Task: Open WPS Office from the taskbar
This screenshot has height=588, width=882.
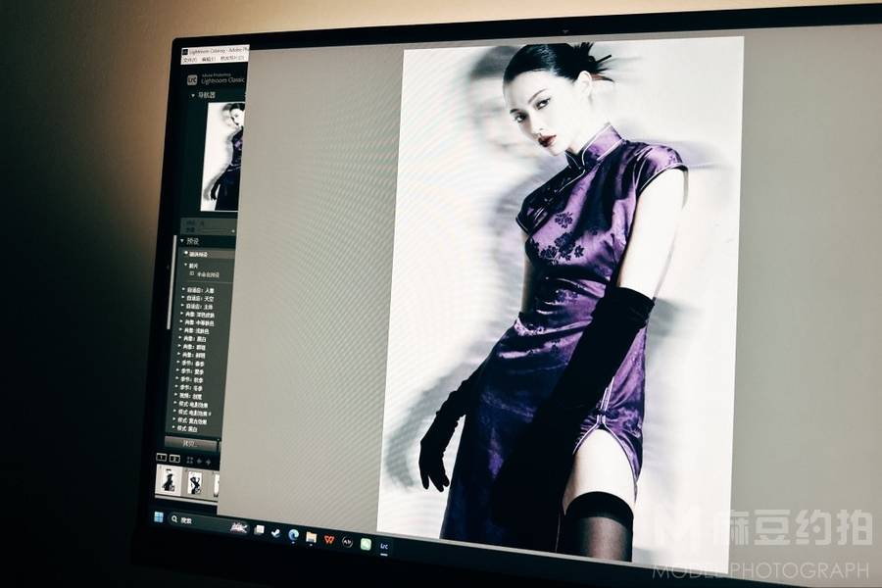Action: (329, 540)
